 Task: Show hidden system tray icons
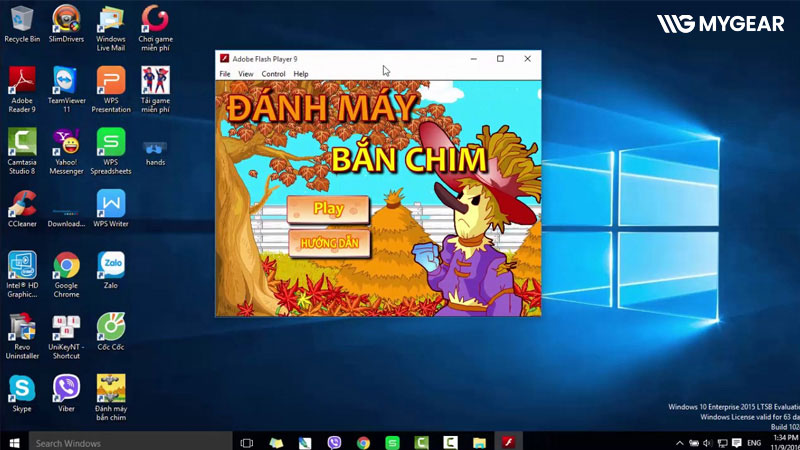pos(680,442)
